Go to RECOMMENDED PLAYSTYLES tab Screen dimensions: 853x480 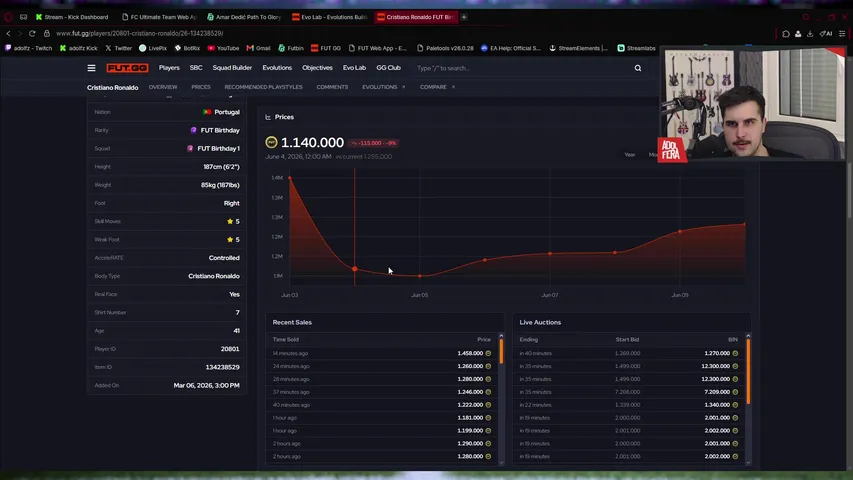point(263,87)
